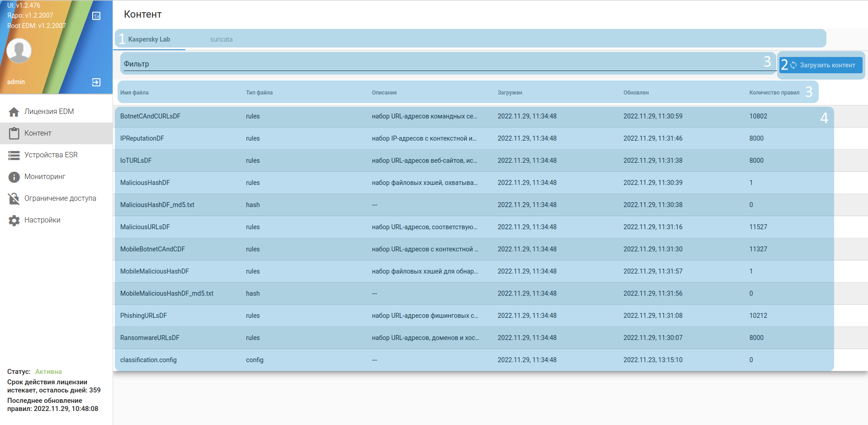Click the IPReputationDF description text
Image resolution: width=868 pixels, height=425 pixels.
click(x=424, y=138)
